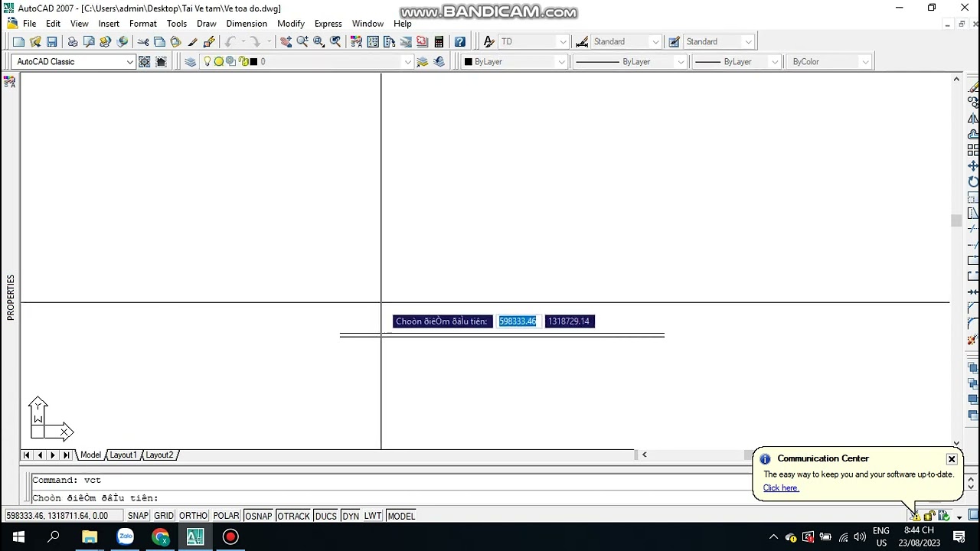Expand the table style Standard dropdown
This screenshot has height=551, width=980.
748,41
